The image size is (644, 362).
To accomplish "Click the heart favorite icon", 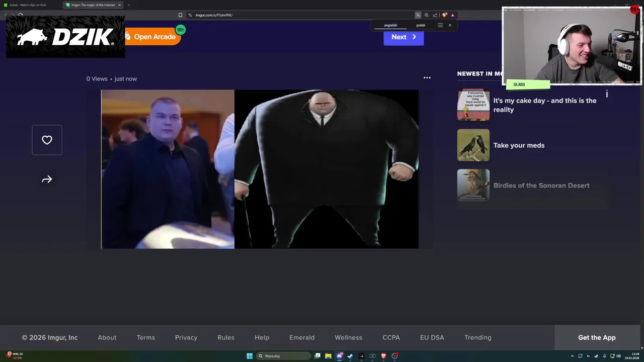I will point(47,140).
